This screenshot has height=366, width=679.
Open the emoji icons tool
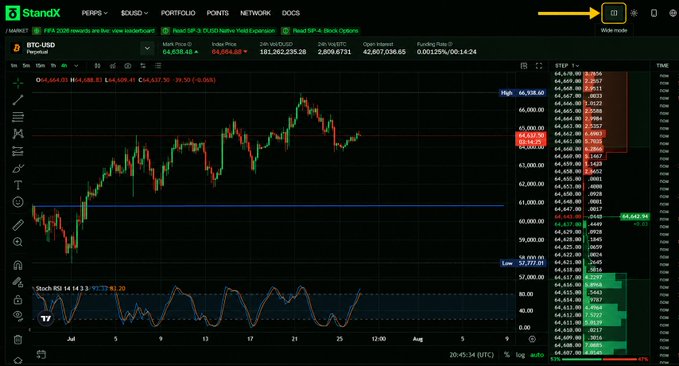(x=18, y=202)
